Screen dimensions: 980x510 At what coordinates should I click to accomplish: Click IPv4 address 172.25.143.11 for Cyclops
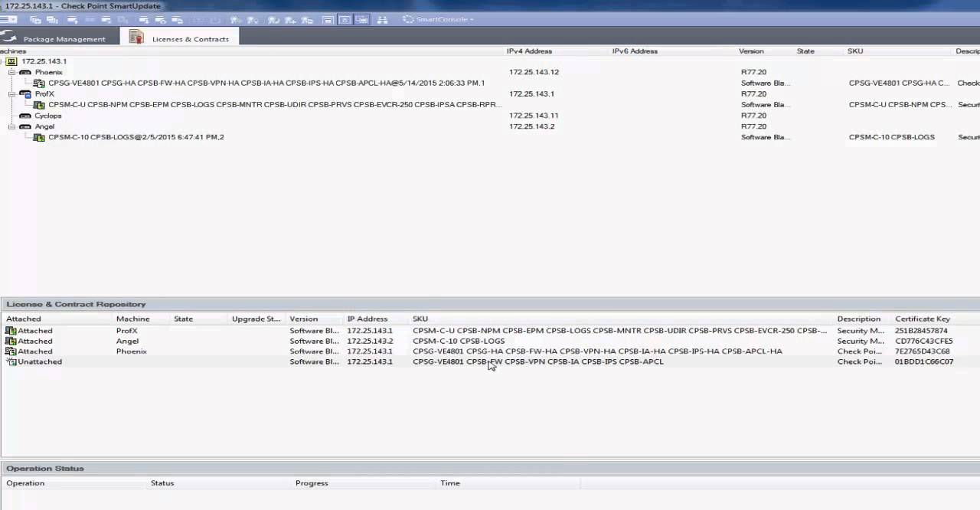(534, 116)
